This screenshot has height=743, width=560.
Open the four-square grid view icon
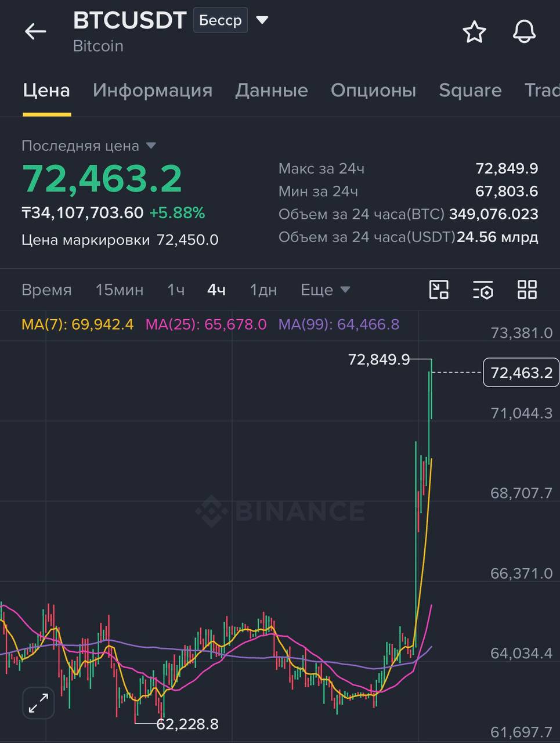[527, 289]
